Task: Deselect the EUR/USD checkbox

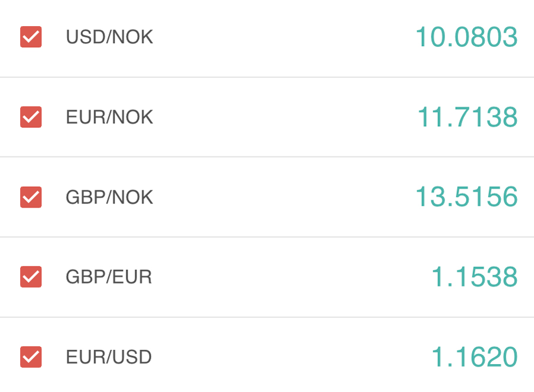Action: (31, 357)
